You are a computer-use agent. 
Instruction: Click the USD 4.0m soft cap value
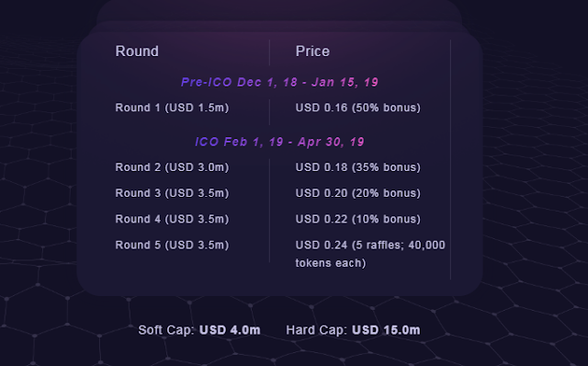230,330
